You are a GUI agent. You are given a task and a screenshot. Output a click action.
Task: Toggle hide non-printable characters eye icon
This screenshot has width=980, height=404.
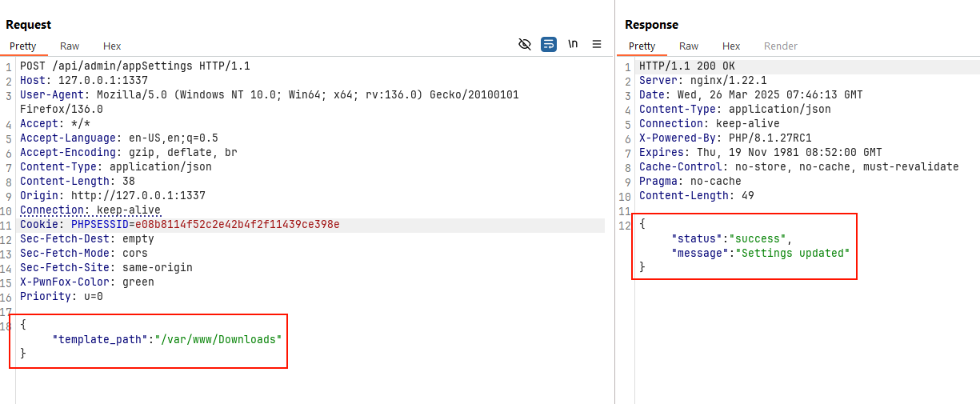pos(525,44)
